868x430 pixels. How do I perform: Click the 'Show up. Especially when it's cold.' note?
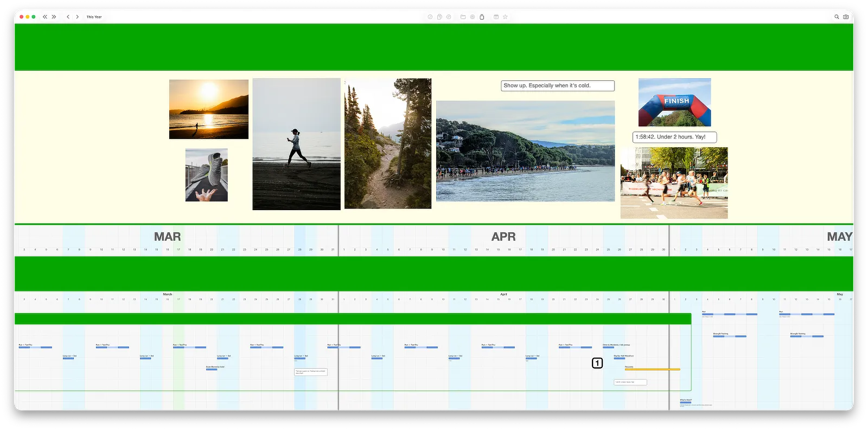tap(558, 86)
